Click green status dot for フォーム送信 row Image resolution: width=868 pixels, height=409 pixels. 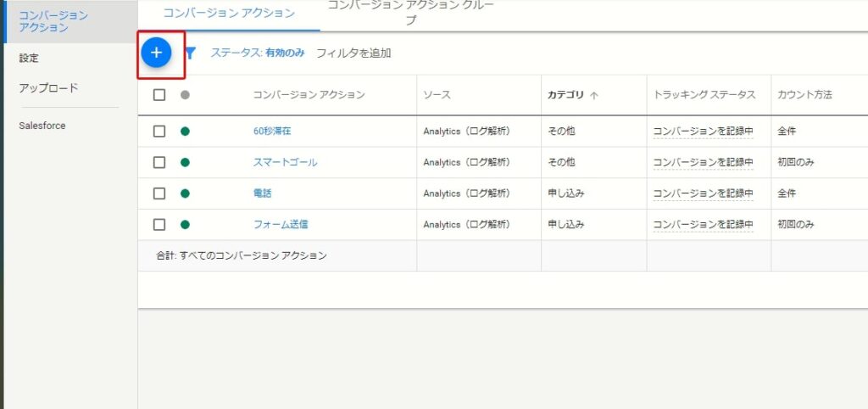(x=185, y=225)
